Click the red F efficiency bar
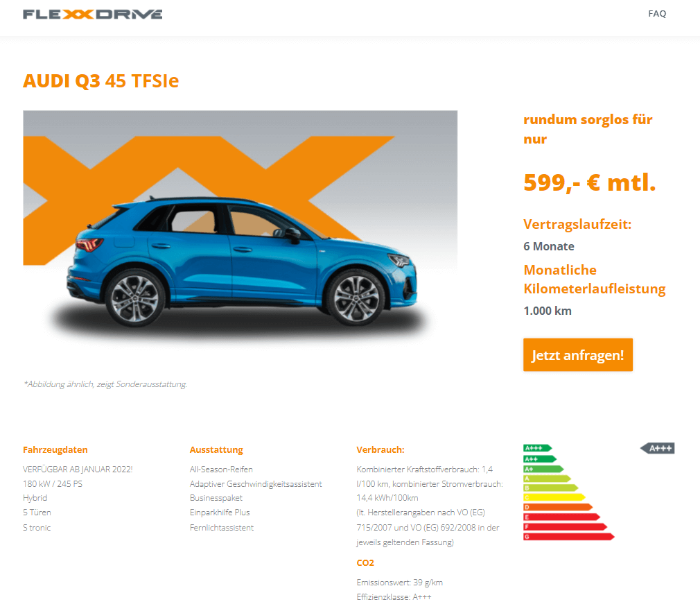The height and width of the screenshot is (611, 700). (565, 526)
